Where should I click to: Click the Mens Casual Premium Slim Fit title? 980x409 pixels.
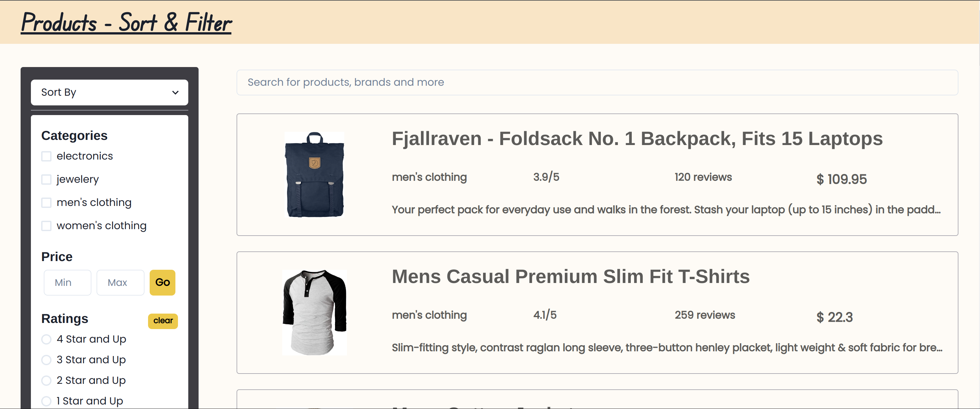click(x=570, y=277)
